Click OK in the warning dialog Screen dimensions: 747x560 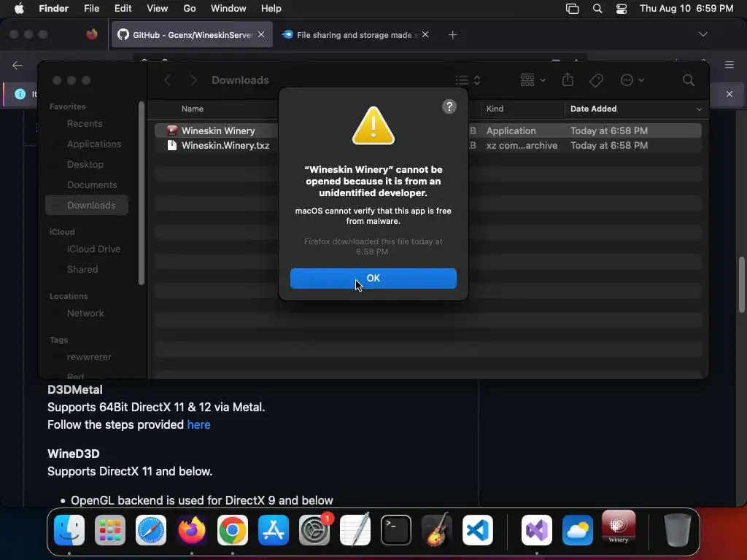pyautogui.click(x=373, y=278)
